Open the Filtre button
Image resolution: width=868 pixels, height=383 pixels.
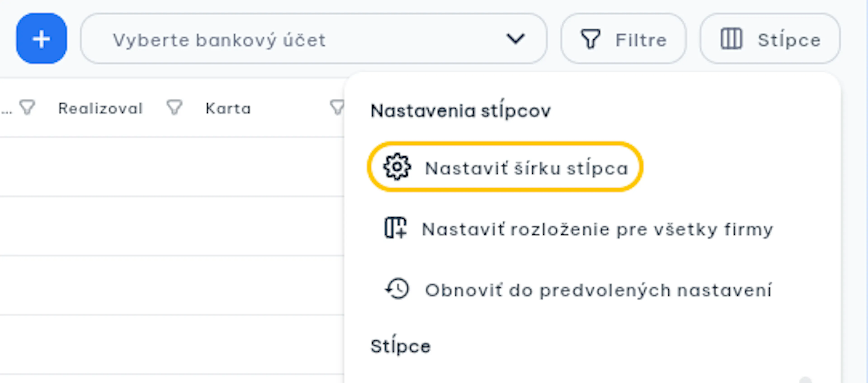pyautogui.click(x=623, y=38)
